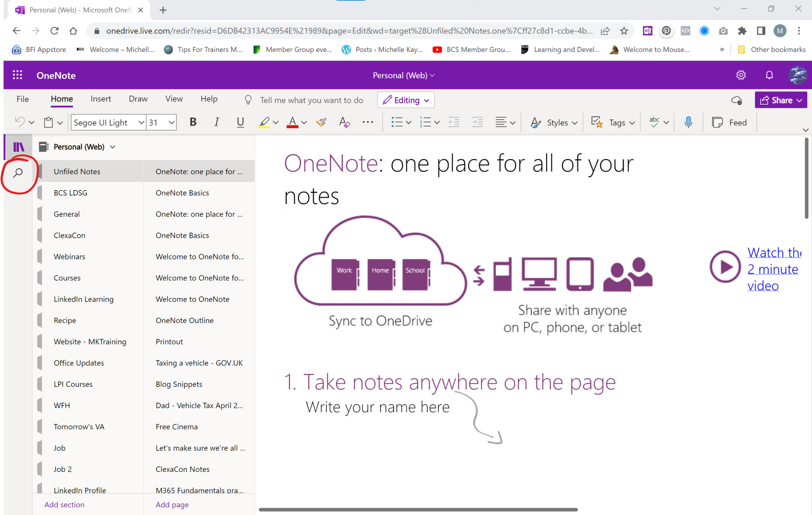The image size is (812, 515).
Task: Start dictation with microphone icon
Action: tap(688, 122)
